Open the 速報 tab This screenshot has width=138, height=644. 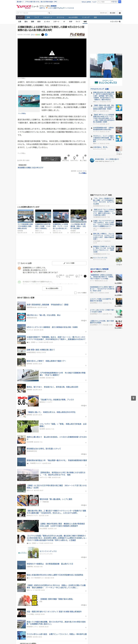(28, 17)
